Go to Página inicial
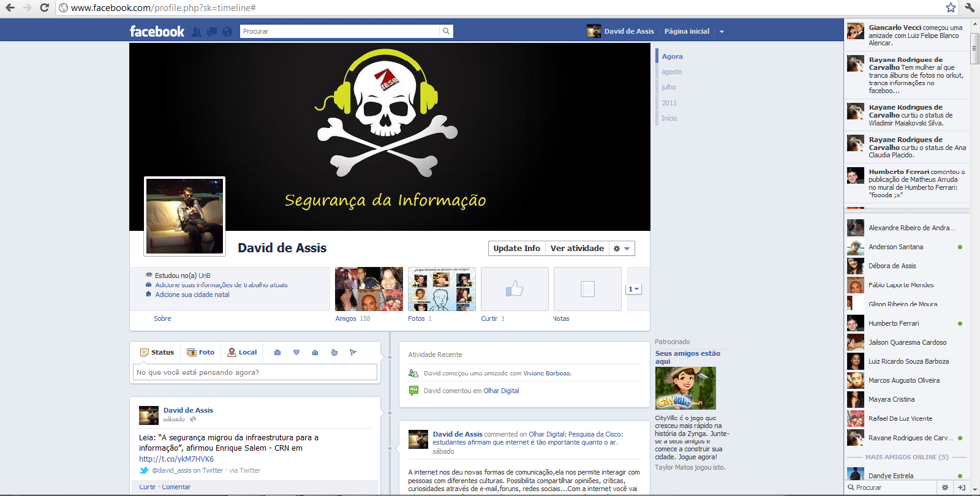 click(687, 31)
